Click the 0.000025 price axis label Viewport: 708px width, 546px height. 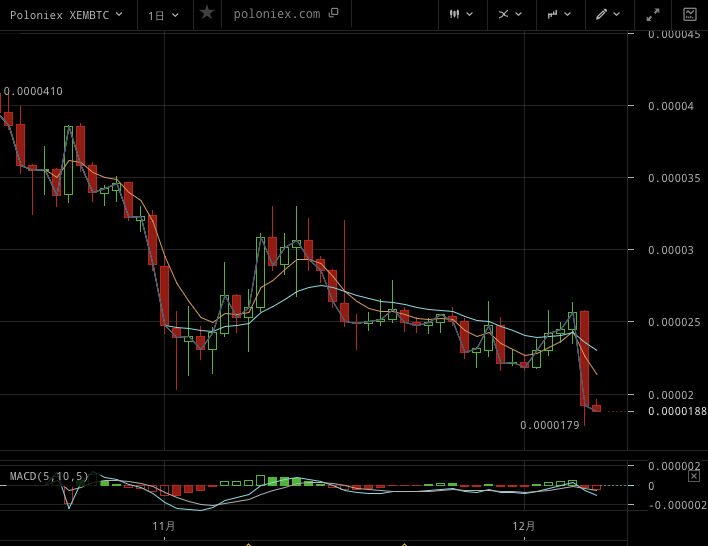(x=674, y=322)
